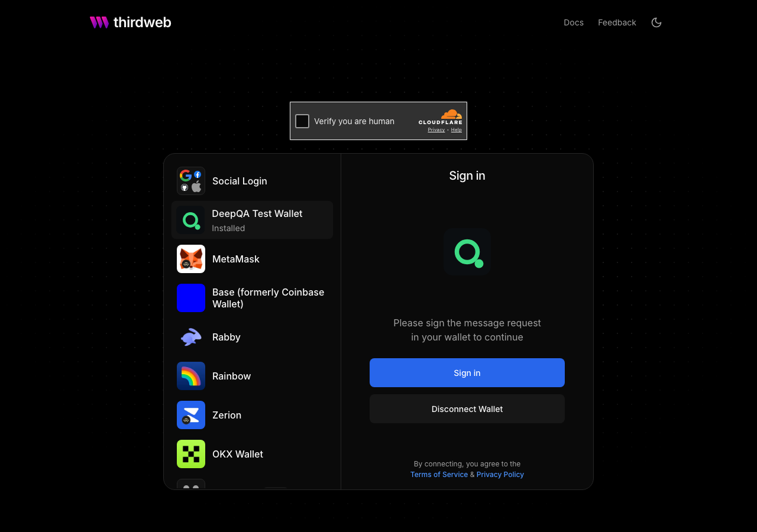Click the thirdweb wordmark text
Image resolution: width=757 pixels, height=532 pixels.
pyautogui.click(x=142, y=22)
